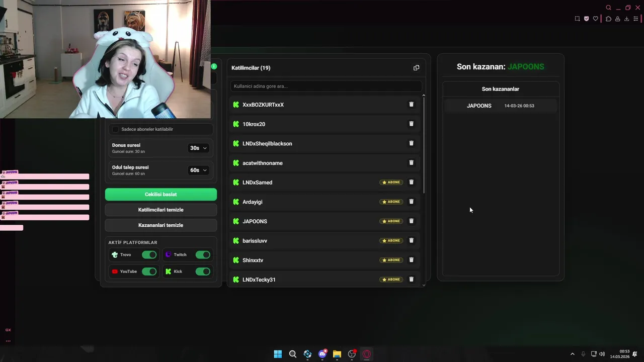
Task: Open the volume control in system tray
Action: pos(602,354)
